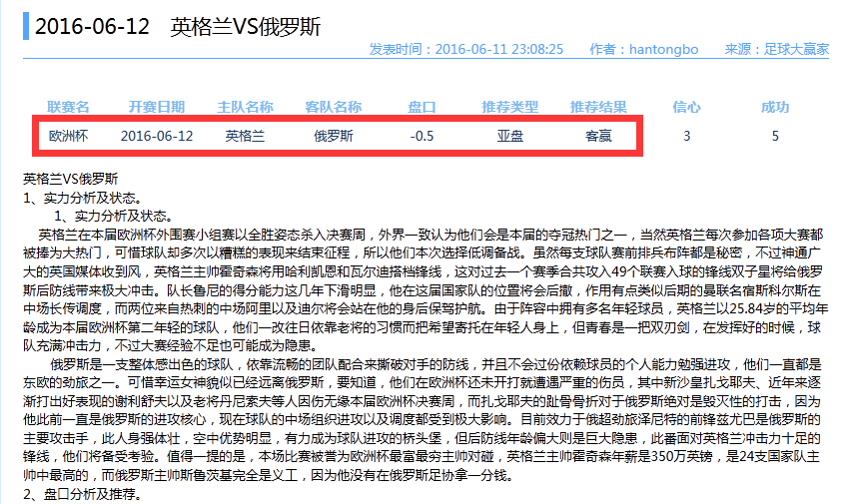
Task: Click the publish time '2016-06-11 23:08:25'
Action: coord(499,49)
